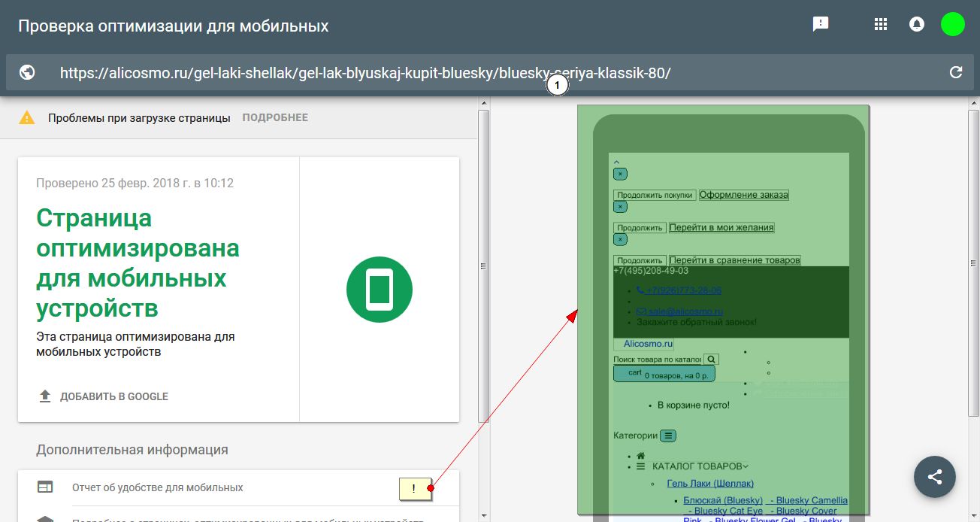Viewport: 980px width, 522px height.
Task: Click Проверено 25 февр. 2018 г. text
Action: 135,183
